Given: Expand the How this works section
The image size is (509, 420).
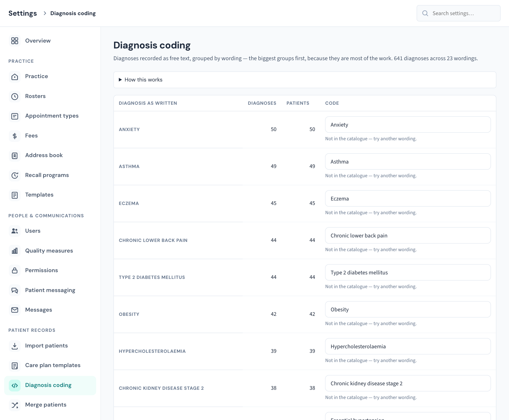Looking at the screenshot, I should point(305,80).
